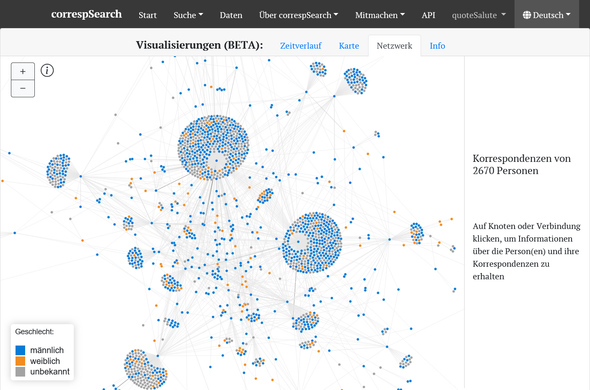Open the Daten menu item
Viewport: 590px width, 390px height.
click(231, 15)
